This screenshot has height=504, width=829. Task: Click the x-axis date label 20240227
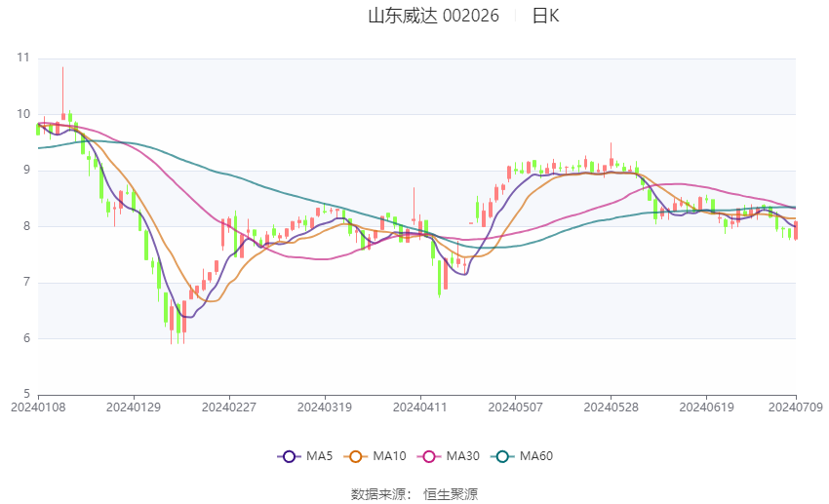coord(229,407)
